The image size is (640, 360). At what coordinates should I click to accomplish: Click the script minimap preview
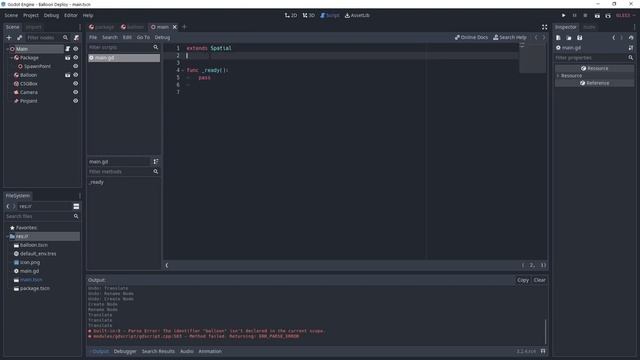[x=532, y=58]
